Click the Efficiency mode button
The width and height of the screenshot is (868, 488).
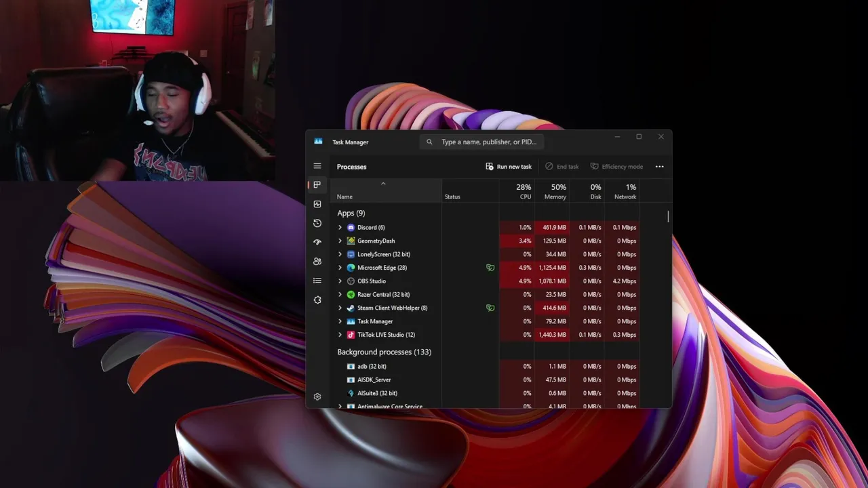pos(616,167)
